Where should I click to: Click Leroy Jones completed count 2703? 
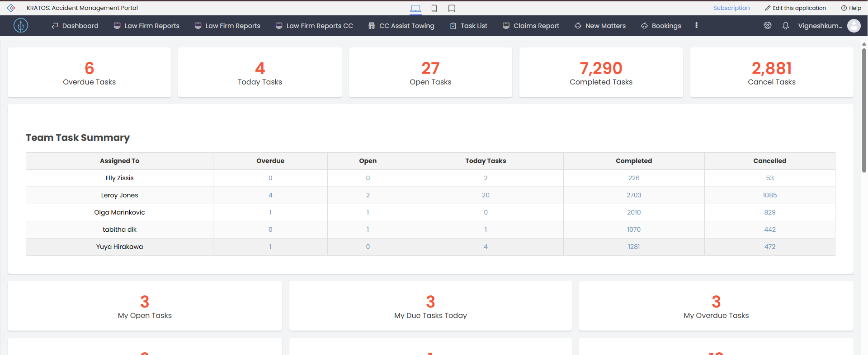[x=634, y=195]
